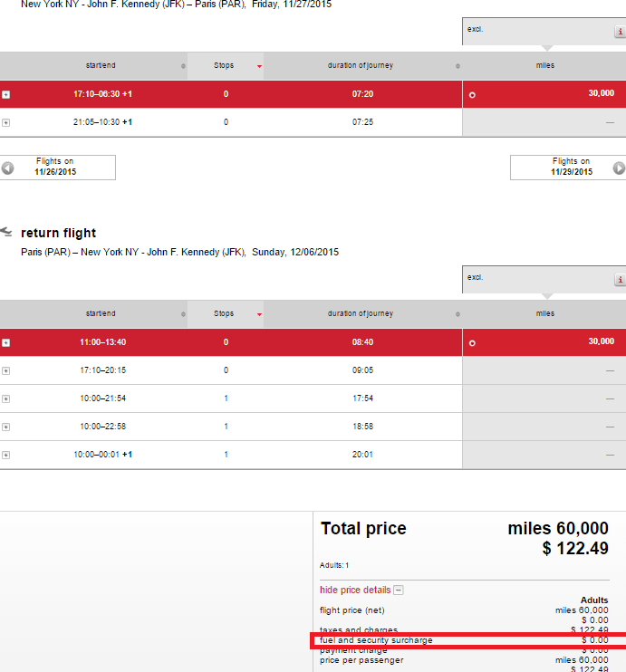Click the Total price heading

[x=363, y=528]
